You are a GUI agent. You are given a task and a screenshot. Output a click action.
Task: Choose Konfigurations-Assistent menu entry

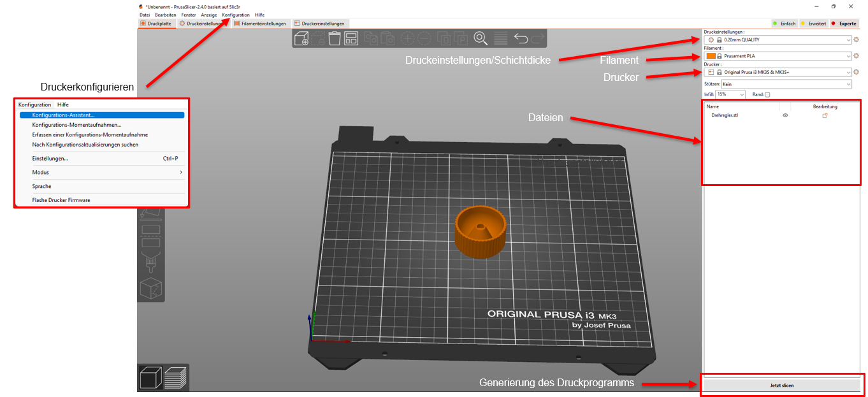[x=63, y=115]
